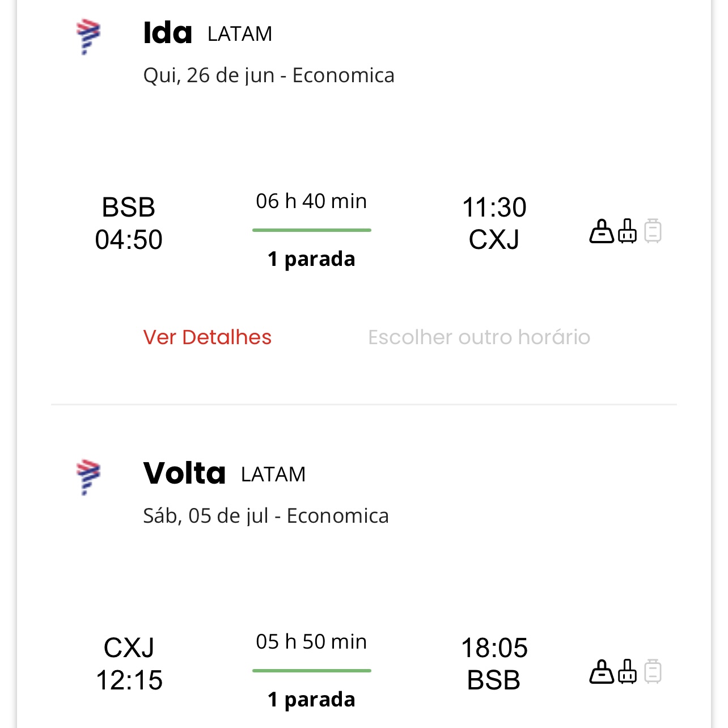Open Ver Detalhes for the outbound flight
The width and height of the screenshot is (728, 728).
coord(208,337)
